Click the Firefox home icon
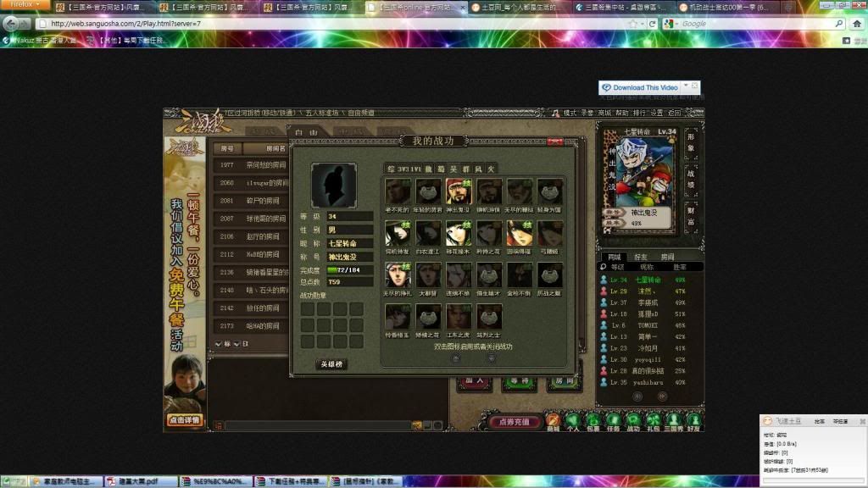868x488 pixels. pos(857,24)
